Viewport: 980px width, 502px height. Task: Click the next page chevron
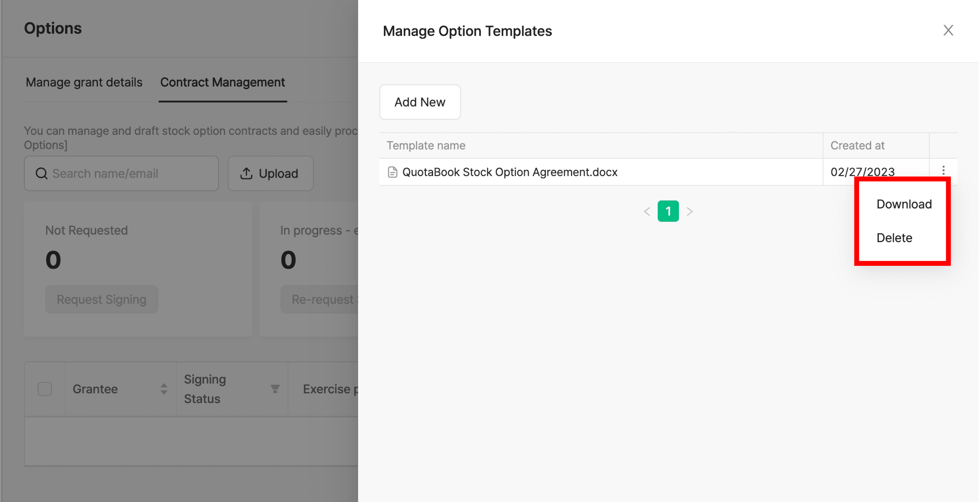point(690,211)
